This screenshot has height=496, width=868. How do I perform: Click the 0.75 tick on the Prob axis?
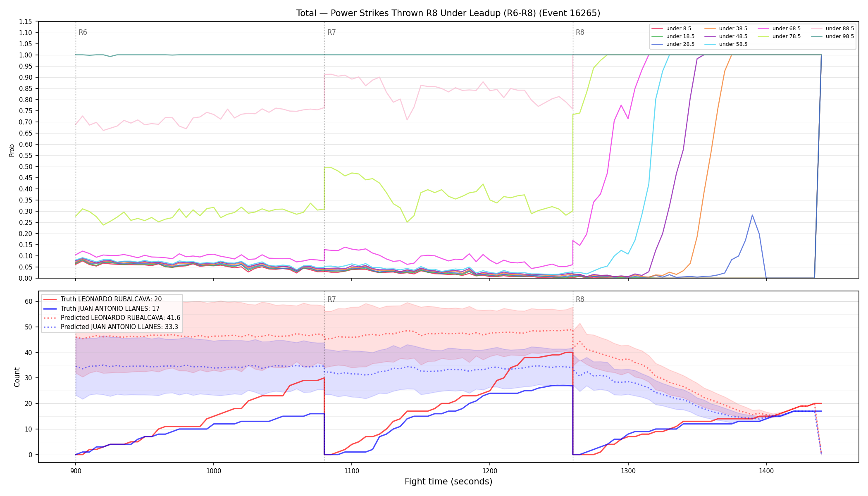[26, 111]
